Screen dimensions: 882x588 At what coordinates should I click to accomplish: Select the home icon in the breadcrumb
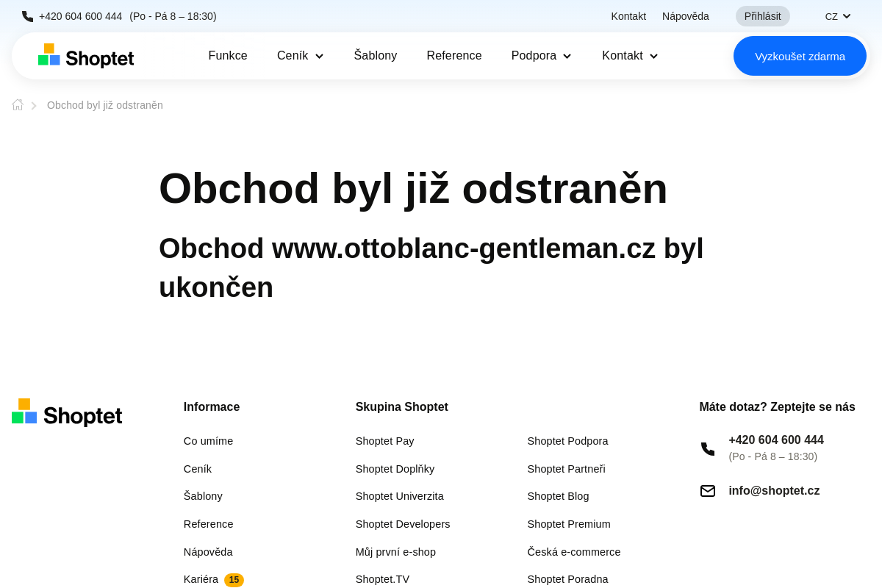pyautogui.click(x=17, y=104)
